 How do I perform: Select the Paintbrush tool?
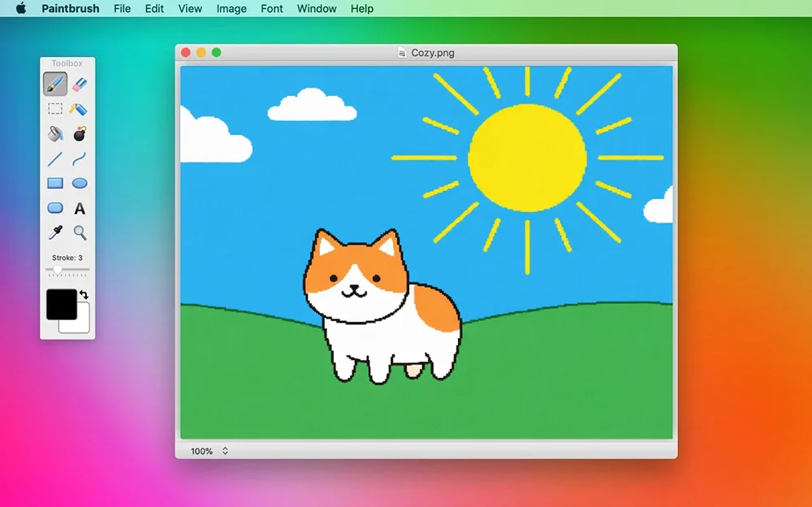(x=55, y=84)
